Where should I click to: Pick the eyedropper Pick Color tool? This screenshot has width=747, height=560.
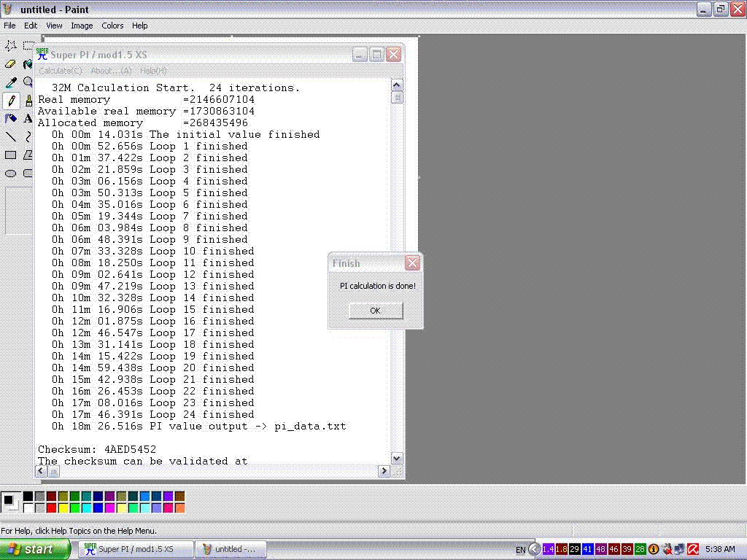pyautogui.click(x=11, y=82)
